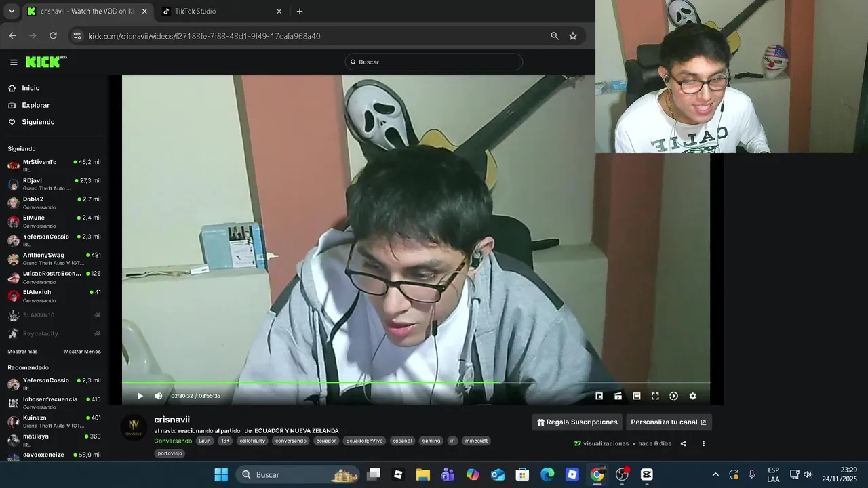Click Mostrar Menos in following list
The image size is (868, 488).
tap(82, 352)
